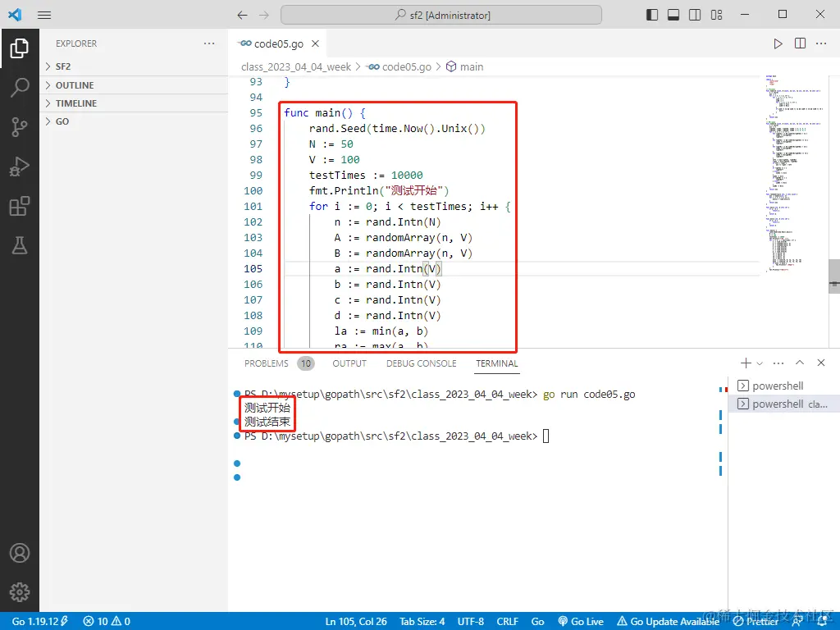The image size is (840, 630).
Task: Click the terminal command prompt line
Action: click(396, 436)
